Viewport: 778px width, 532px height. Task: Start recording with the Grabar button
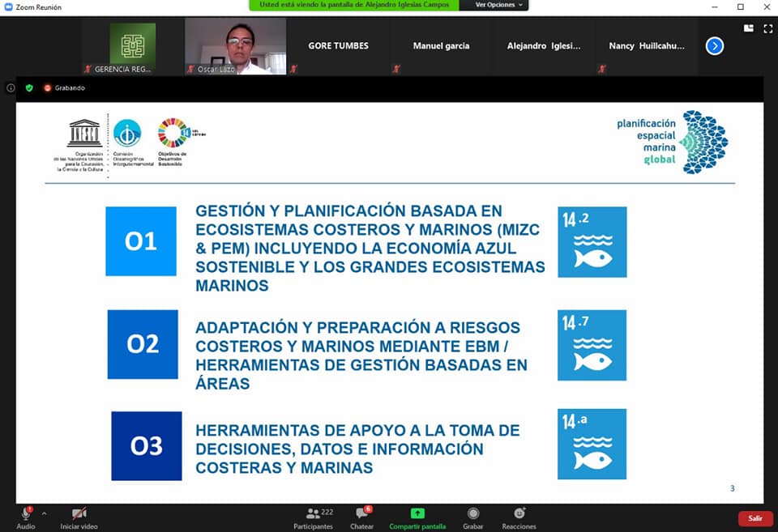472,517
